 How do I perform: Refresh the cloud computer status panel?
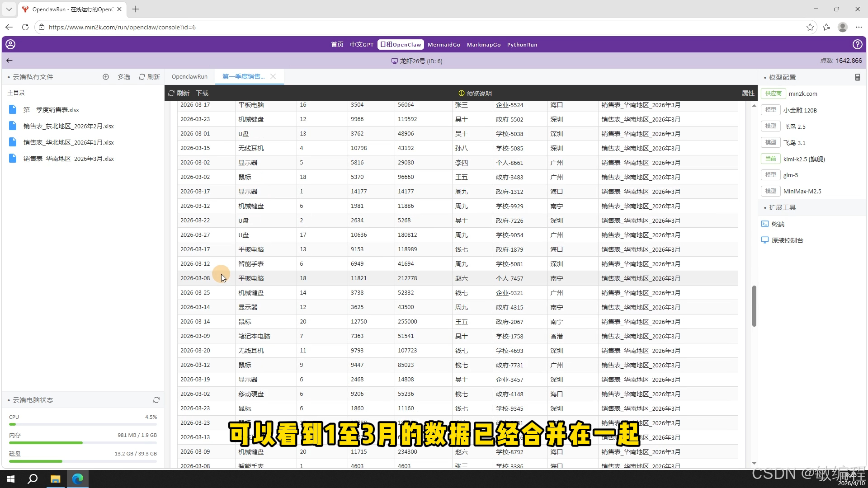[x=156, y=400]
